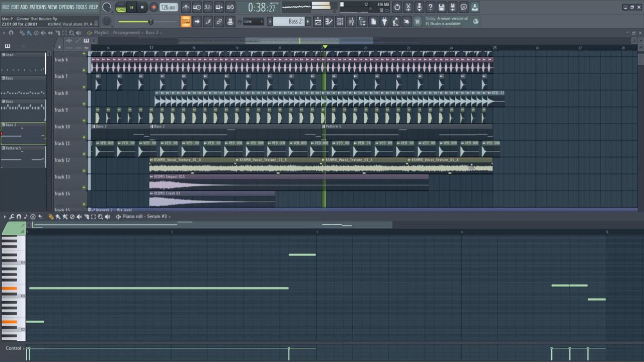The width and height of the screenshot is (644, 362).
Task: Click the 0:38:27 time display
Action: 262,8
